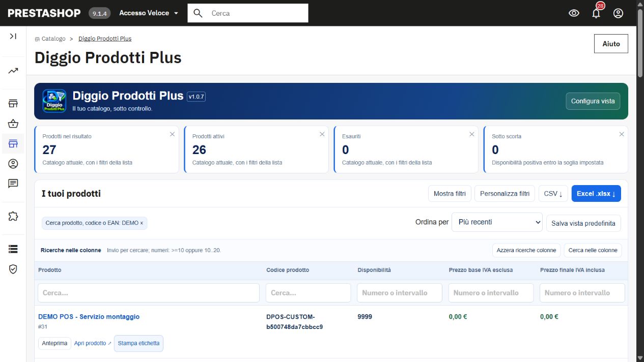The width and height of the screenshot is (644, 362).
Task: Open the user profile avatar icon
Action: pyautogui.click(x=618, y=13)
